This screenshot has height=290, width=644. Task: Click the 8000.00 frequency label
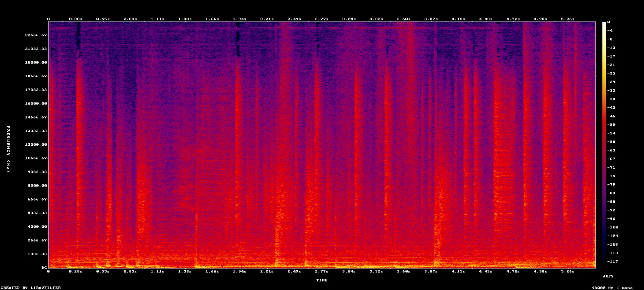(x=37, y=185)
